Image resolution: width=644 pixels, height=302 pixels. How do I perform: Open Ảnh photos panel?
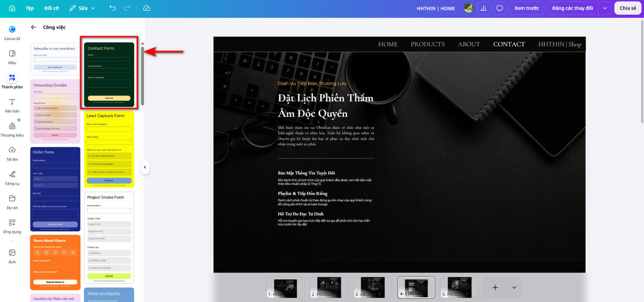[12, 255]
